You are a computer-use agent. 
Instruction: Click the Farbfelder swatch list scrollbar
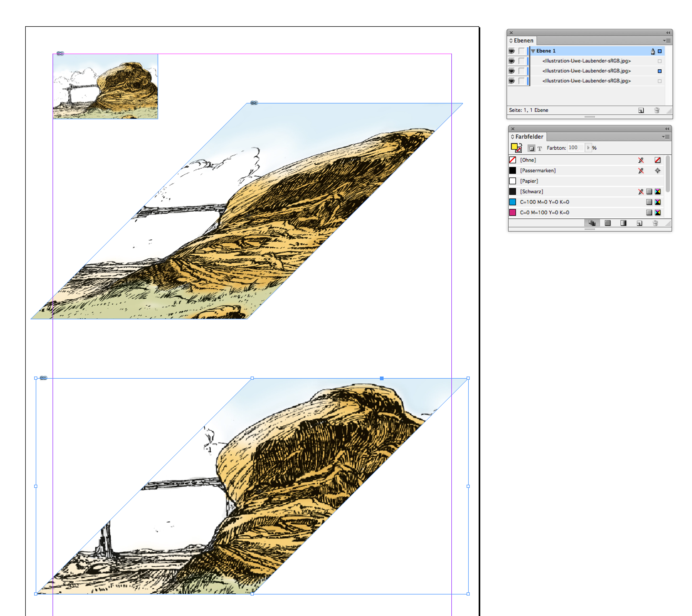pos(667,174)
